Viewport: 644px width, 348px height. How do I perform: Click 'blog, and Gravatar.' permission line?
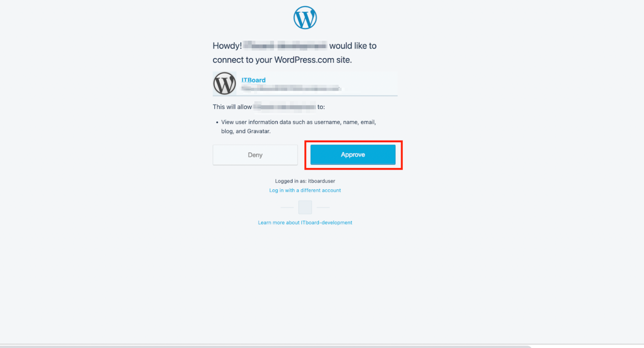246,131
